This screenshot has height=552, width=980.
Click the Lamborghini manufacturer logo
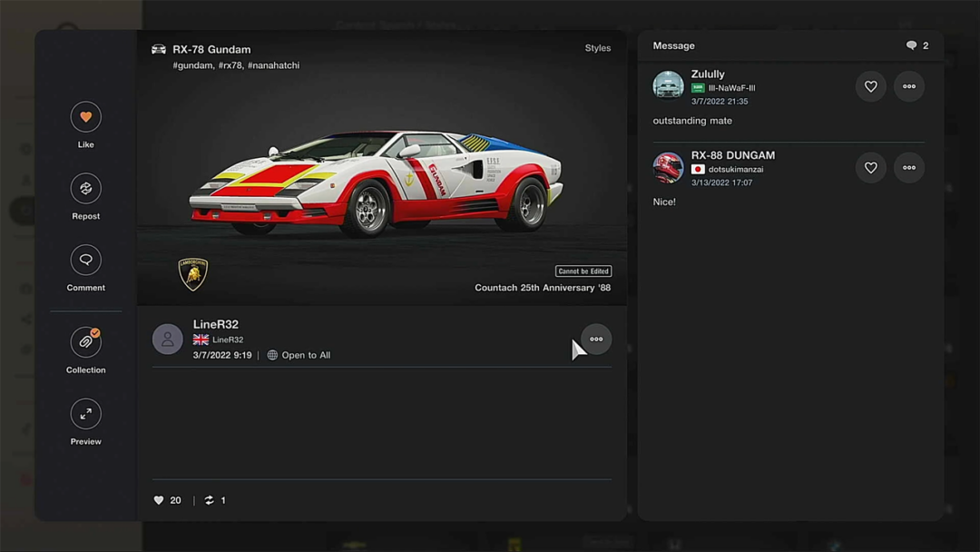tap(193, 273)
